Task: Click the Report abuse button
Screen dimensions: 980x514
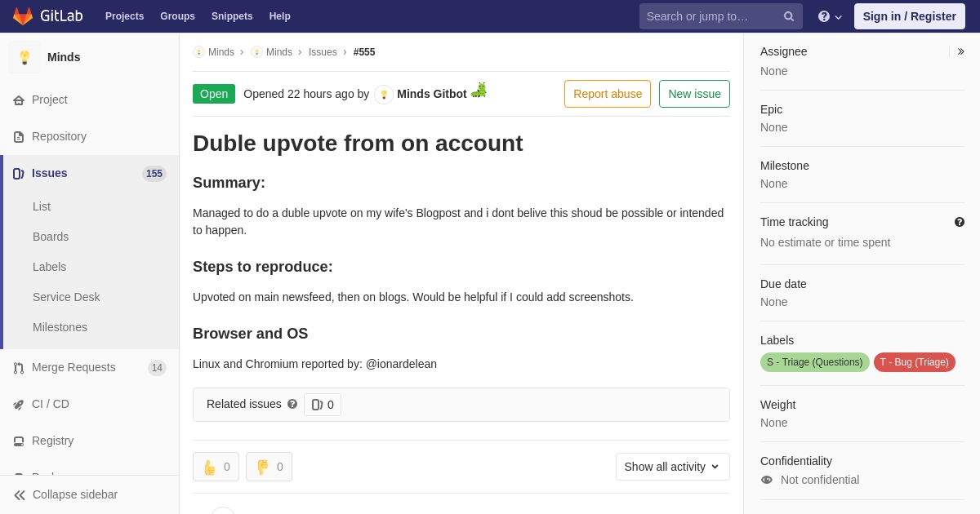Action: [608, 94]
